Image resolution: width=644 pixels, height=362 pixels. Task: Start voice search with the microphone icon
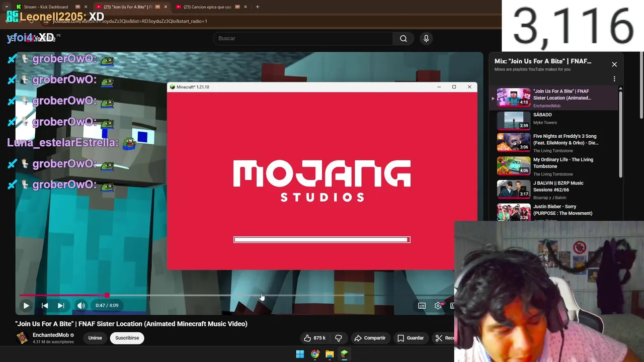coord(426,38)
